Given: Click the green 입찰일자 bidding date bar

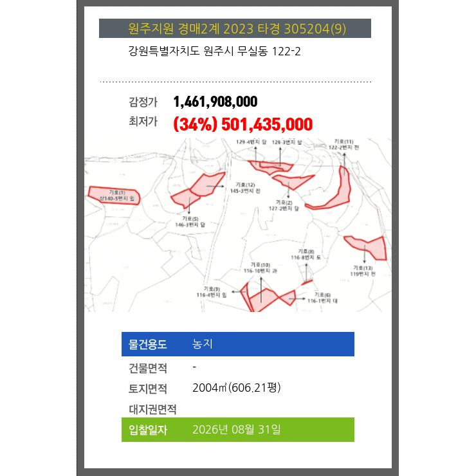Looking at the screenshot, I should click(x=238, y=430).
